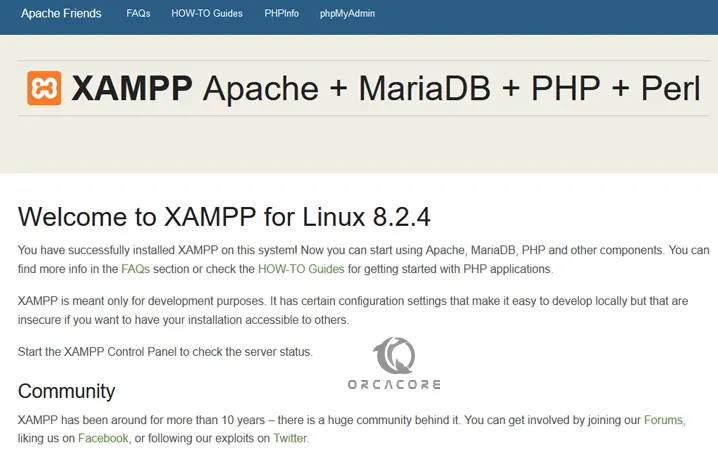
Task: Open the Facebook link
Action: coord(103,438)
